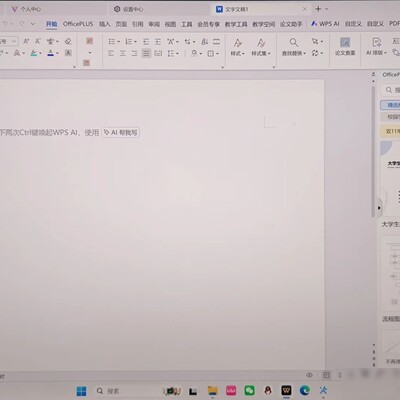Apply paragraph shading fill color
Viewport: 400px width, 400px height.
tap(194, 53)
